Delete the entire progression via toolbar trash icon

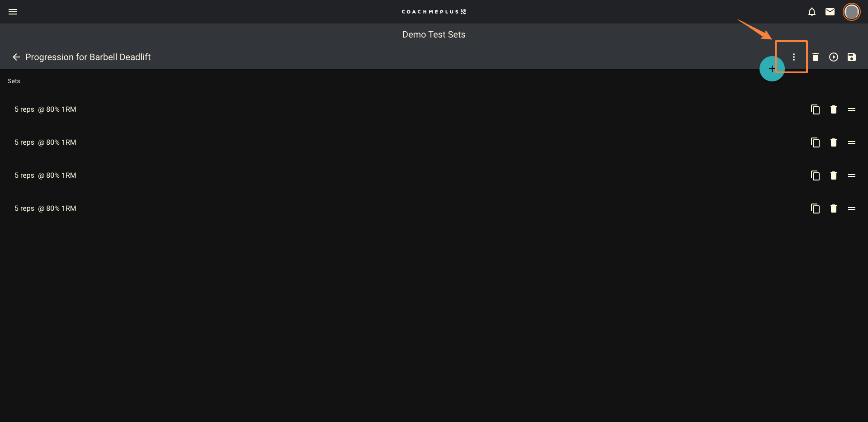816,57
